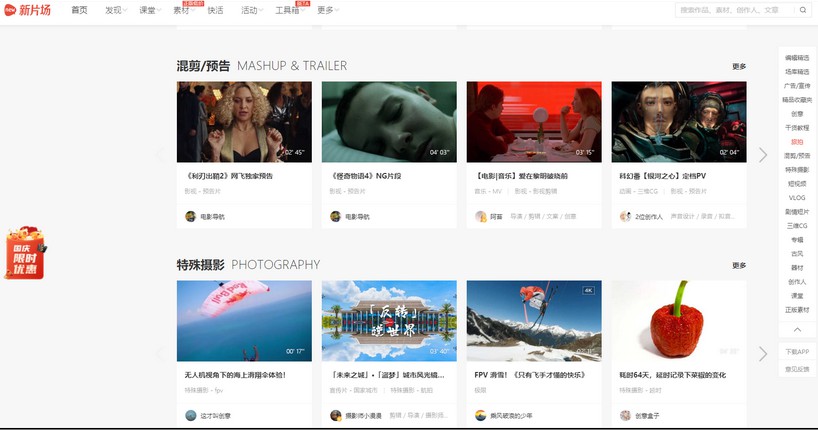Open the 阿苗 creator avatar
Viewport: 818px width, 430px height.
pos(480,216)
